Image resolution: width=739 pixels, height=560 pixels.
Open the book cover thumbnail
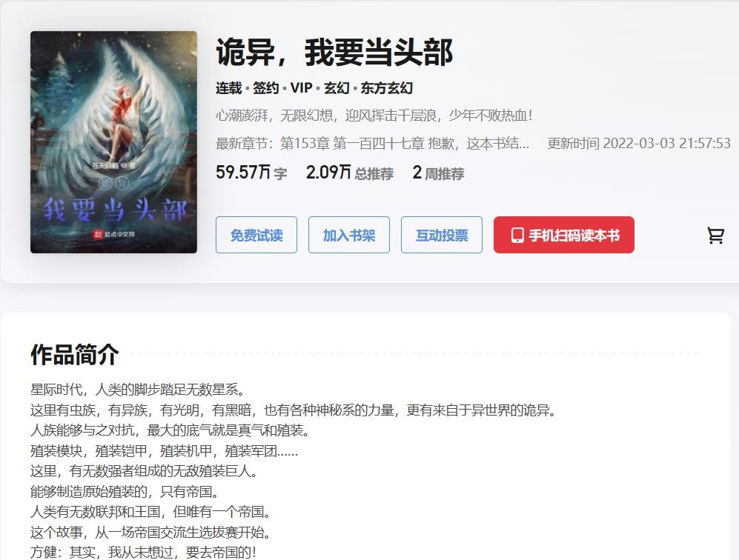[113, 142]
